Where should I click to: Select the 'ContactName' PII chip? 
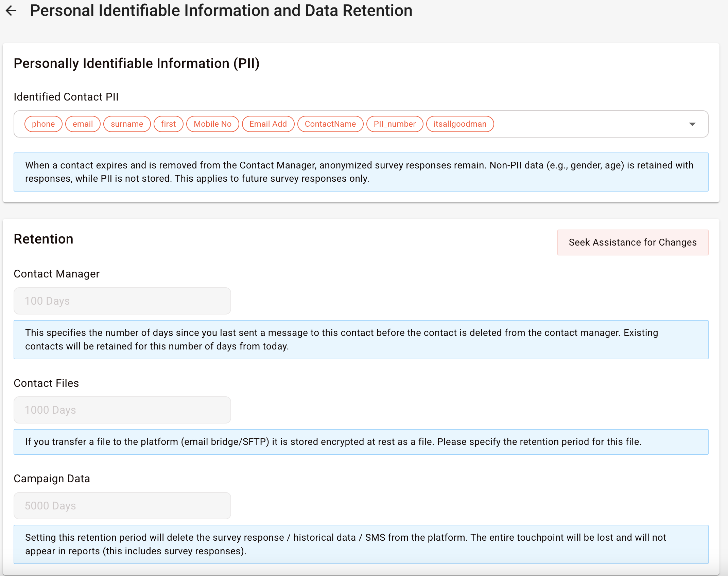pos(330,124)
